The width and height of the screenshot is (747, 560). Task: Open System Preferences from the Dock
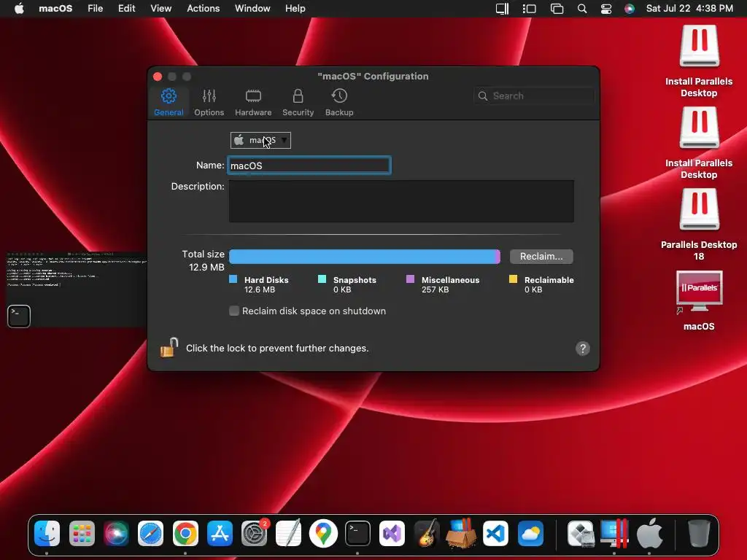(255, 533)
